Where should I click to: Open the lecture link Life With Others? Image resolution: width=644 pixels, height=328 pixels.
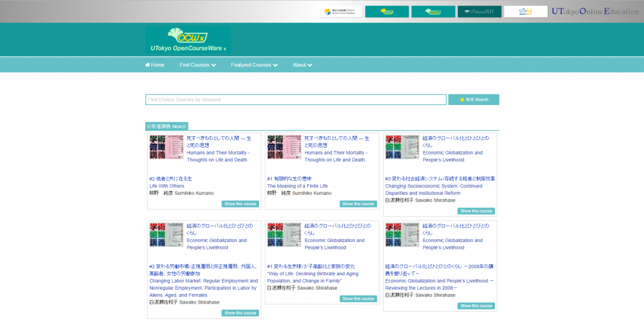pos(171,182)
